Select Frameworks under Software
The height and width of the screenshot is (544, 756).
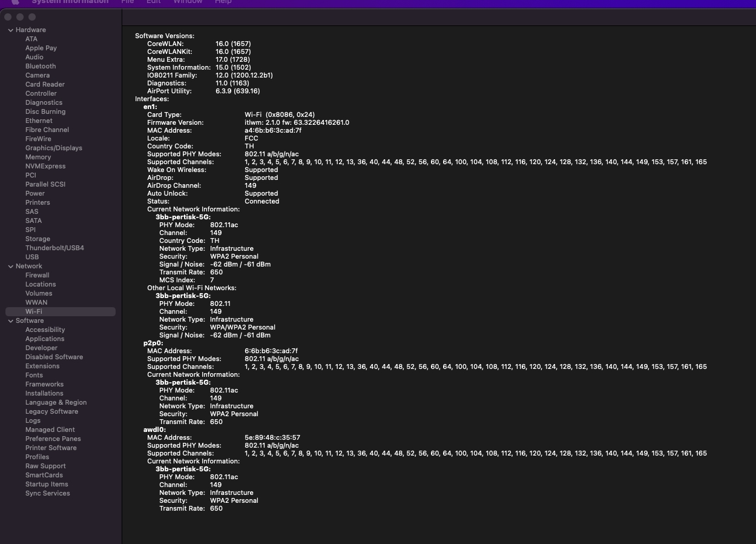[x=44, y=384]
